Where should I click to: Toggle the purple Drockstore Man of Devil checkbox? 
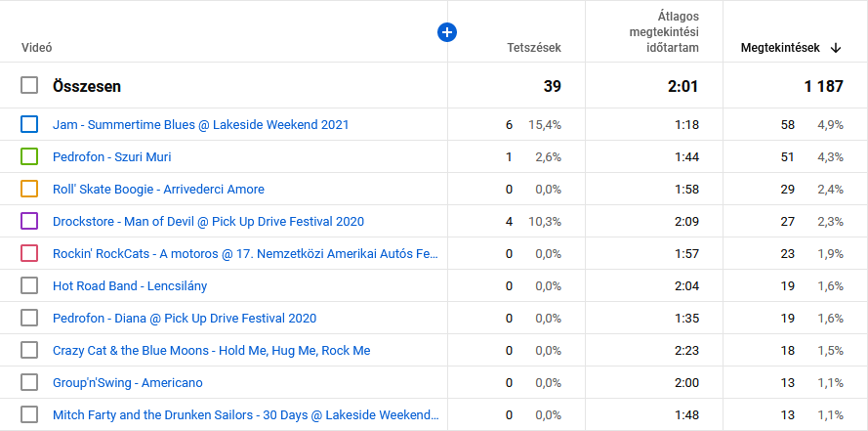click(29, 221)
